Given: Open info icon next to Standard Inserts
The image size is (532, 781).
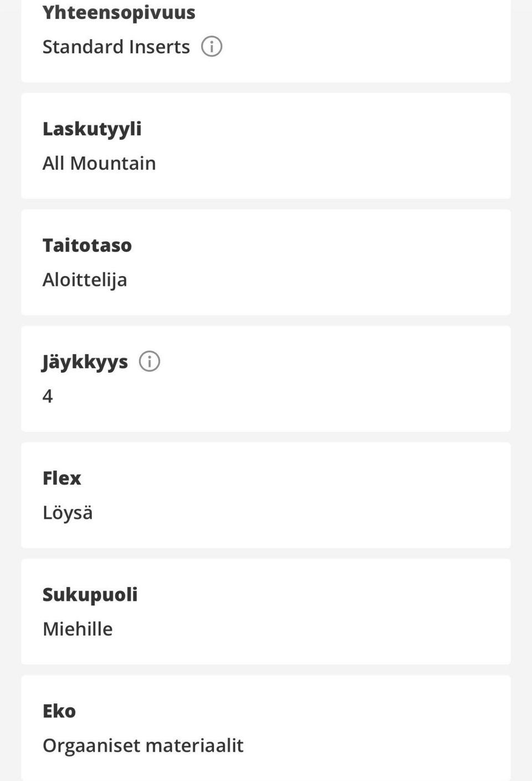Looking at the screenshot, I should pos(212,47).
